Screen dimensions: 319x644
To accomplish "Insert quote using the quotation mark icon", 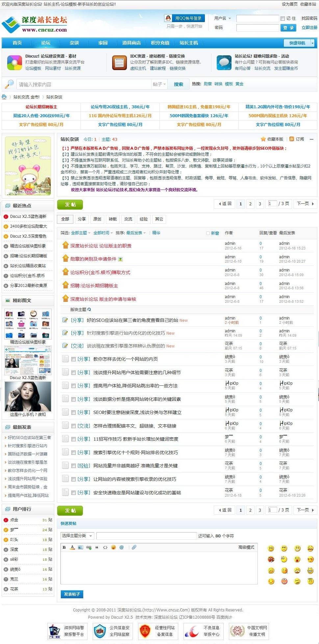I will 97,547.
